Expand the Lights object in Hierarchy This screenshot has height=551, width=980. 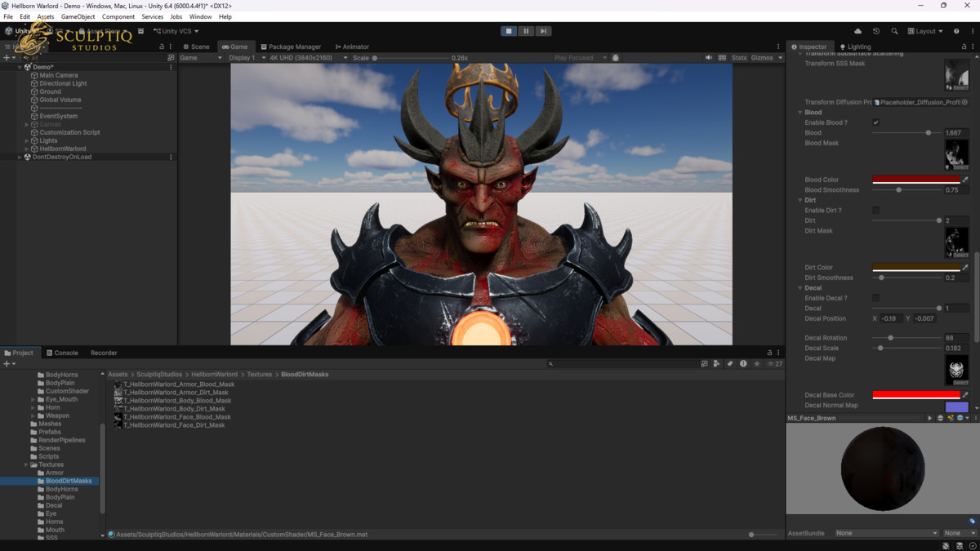[x=27, y=140]
